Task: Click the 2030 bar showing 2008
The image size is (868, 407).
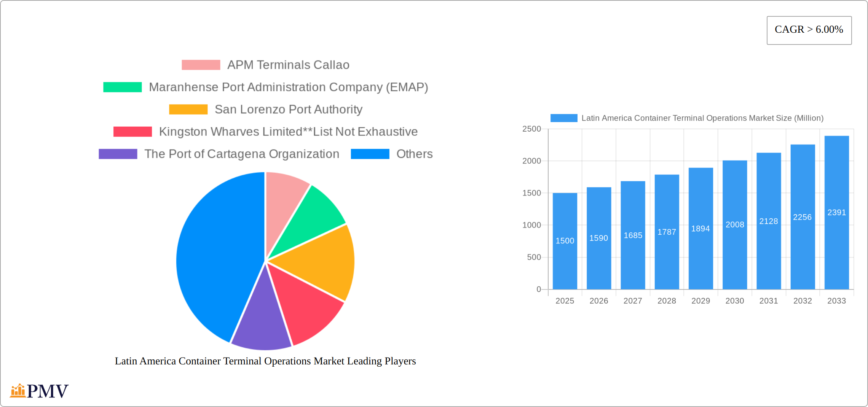Action: click(734, 225)
